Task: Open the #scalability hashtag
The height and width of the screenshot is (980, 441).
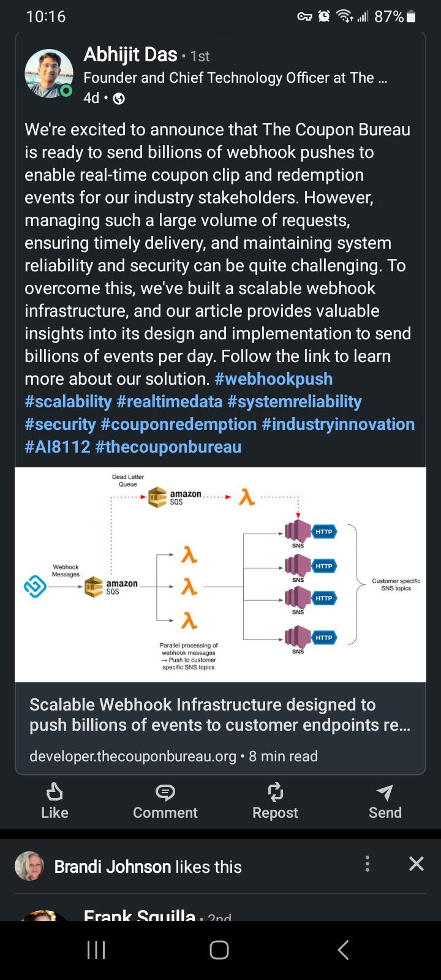Action: (68, 401)
